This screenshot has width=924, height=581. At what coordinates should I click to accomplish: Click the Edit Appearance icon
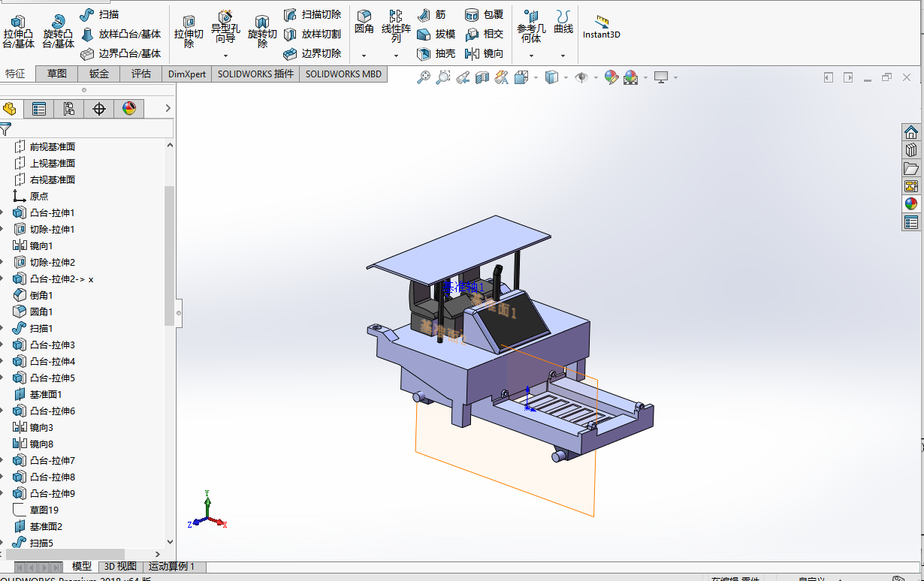point(611,77)
